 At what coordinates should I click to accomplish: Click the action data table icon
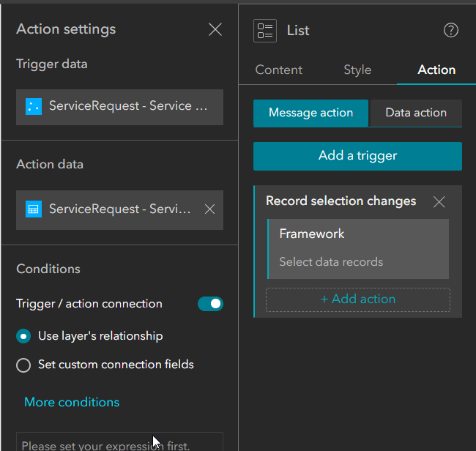(x=33, y=209)
